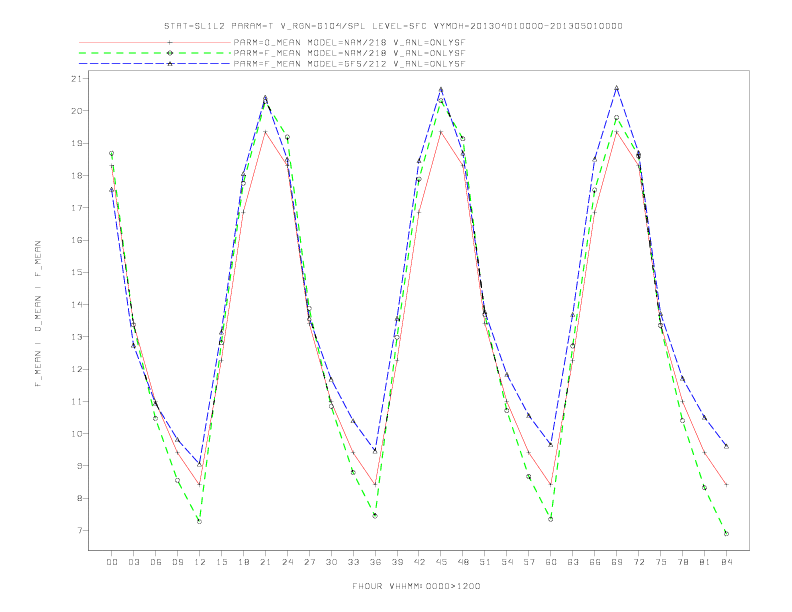Click the blue triangle peak marker at hour 69

click(617, 88)
